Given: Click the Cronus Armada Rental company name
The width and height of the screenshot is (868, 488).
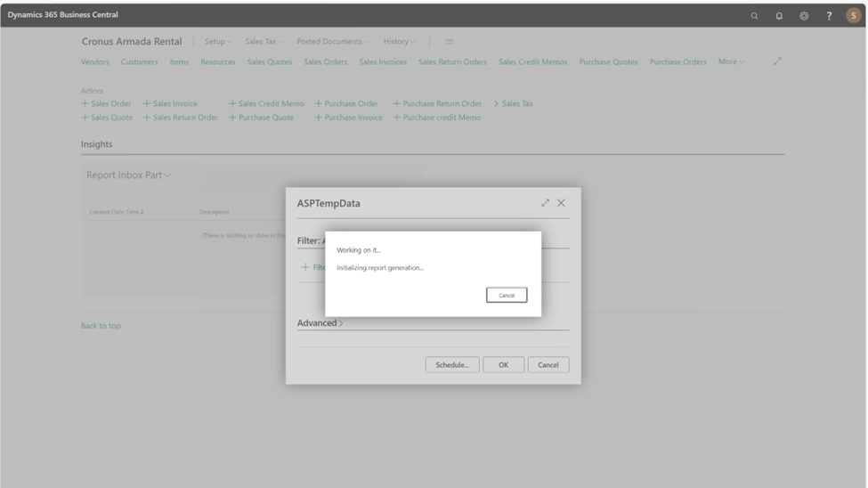Looking at the screenshot, I should (x=132, y=42).
